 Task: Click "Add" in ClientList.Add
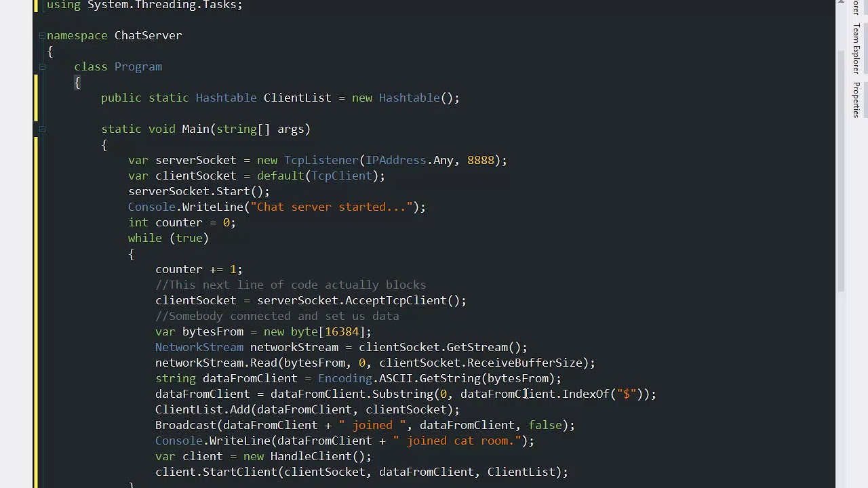click(239, 409)
